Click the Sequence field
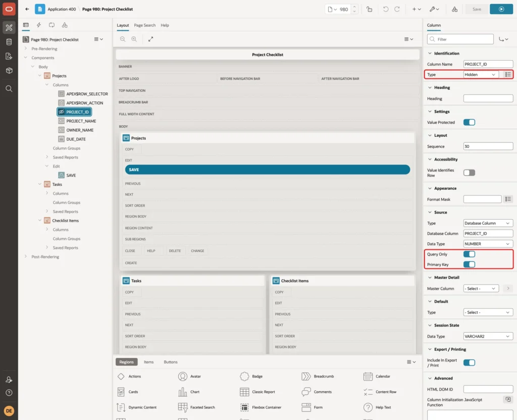This screenshot has height=420, width=517. [488, 146]
